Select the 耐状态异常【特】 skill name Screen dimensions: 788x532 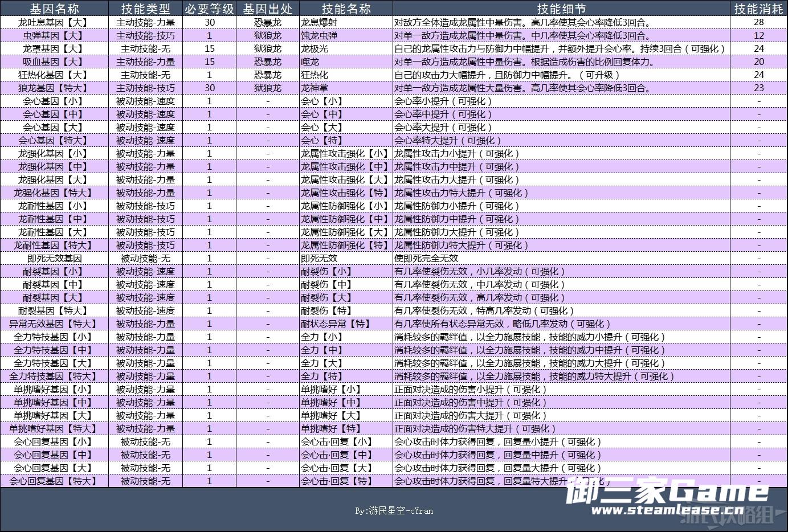335,324
